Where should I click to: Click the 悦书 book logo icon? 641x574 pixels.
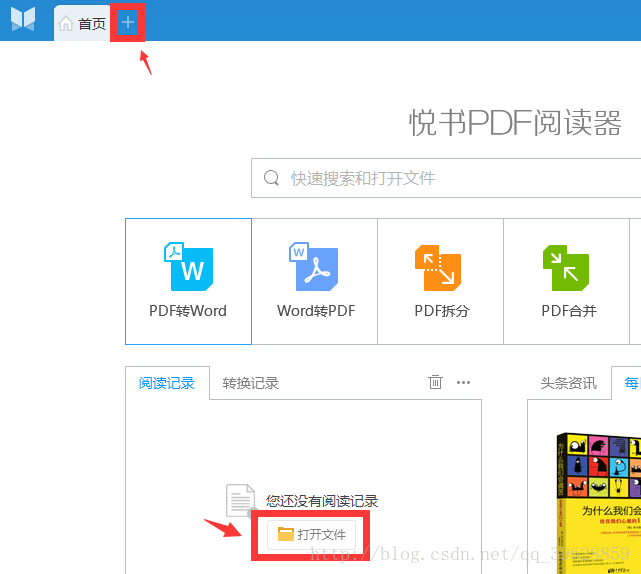point(23,19)
